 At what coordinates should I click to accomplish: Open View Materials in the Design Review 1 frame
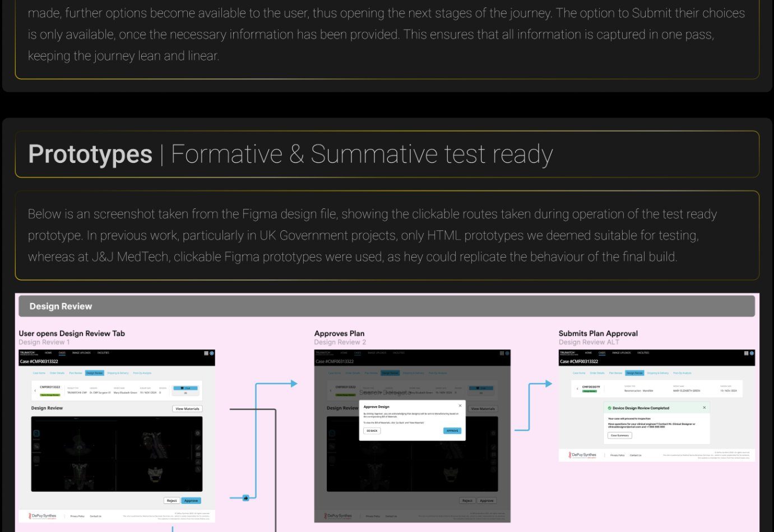[187, 409]
